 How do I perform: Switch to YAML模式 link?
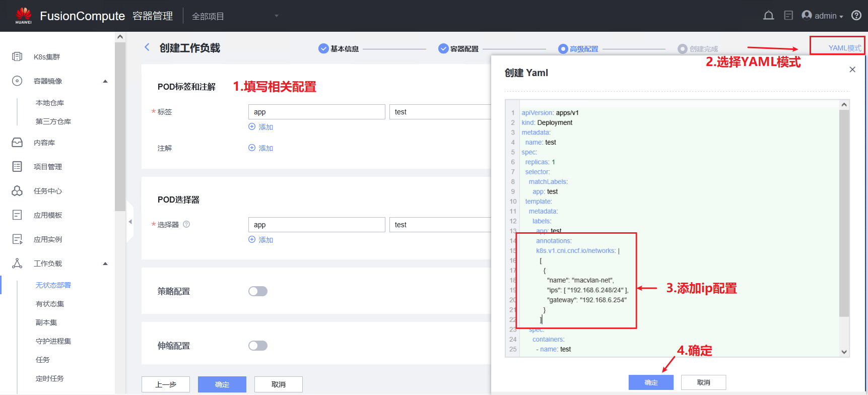pos(844,48)
